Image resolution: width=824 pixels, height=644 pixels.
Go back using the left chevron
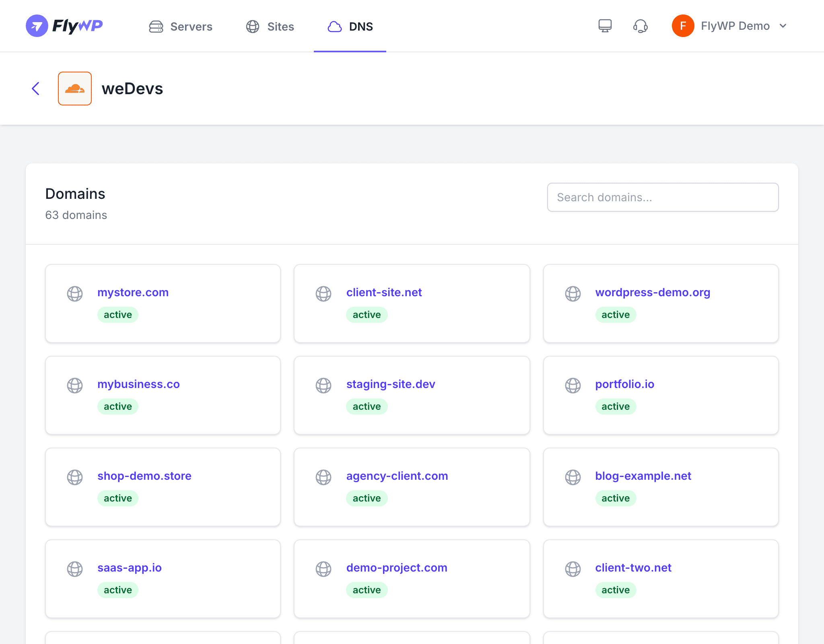pos(35,89)
